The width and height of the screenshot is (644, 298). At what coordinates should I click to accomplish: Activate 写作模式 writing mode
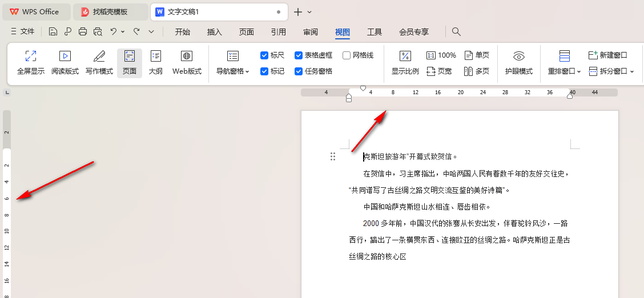pyautogui.click(x=99, y=63)
